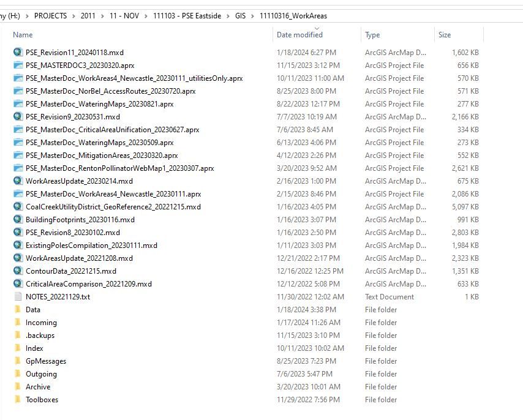Image resolution: width=523 pixels, height=420 pixels.
Task: Click the Outgoing folder name
Action: pyautogui.click(x=41, y=374)
